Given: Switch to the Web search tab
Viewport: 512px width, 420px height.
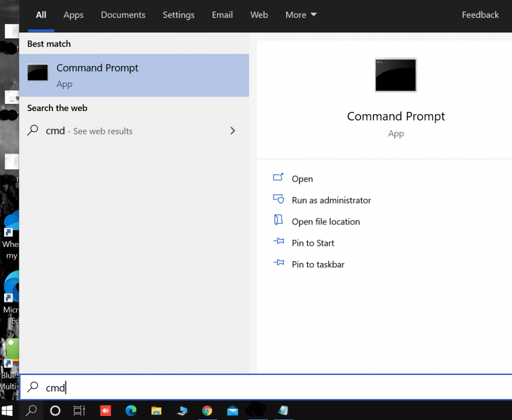Looking at the screenshot, I should 259,15.
